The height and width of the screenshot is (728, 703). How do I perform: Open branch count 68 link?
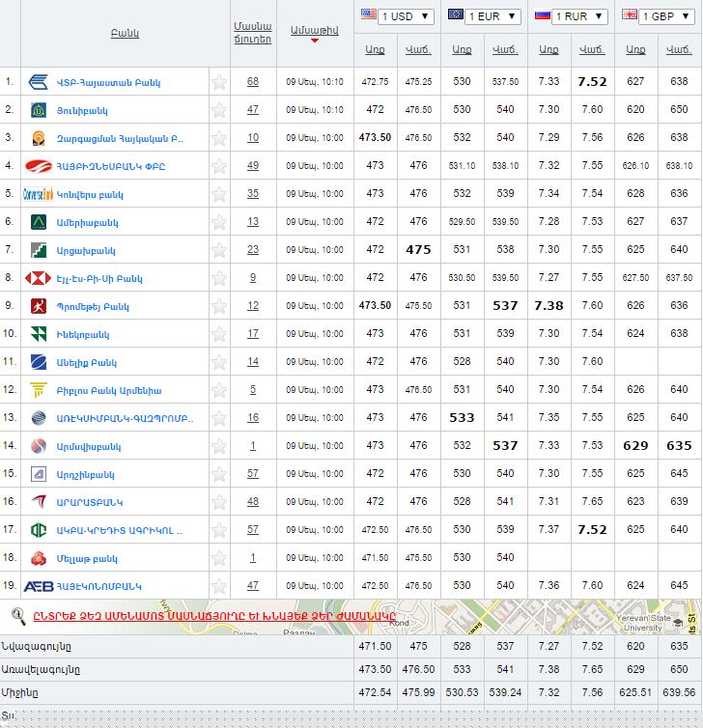coord(252,82)
